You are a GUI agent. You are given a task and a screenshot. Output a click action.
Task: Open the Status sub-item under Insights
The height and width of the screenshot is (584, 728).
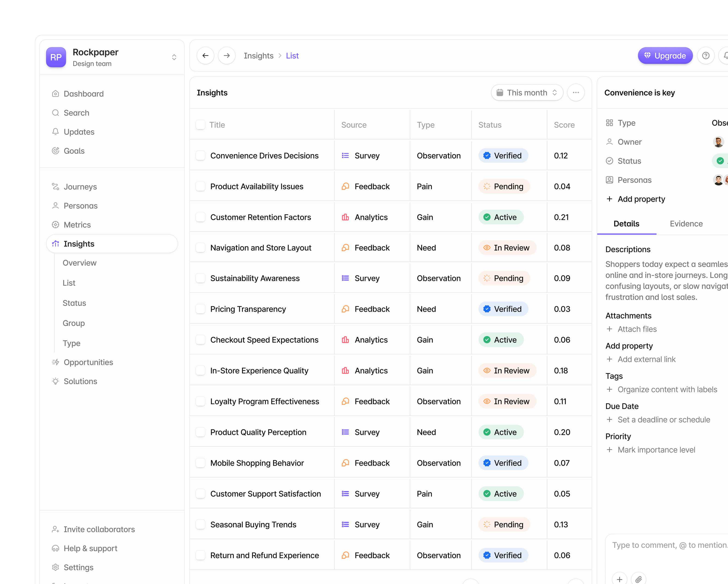pos(74,303)
